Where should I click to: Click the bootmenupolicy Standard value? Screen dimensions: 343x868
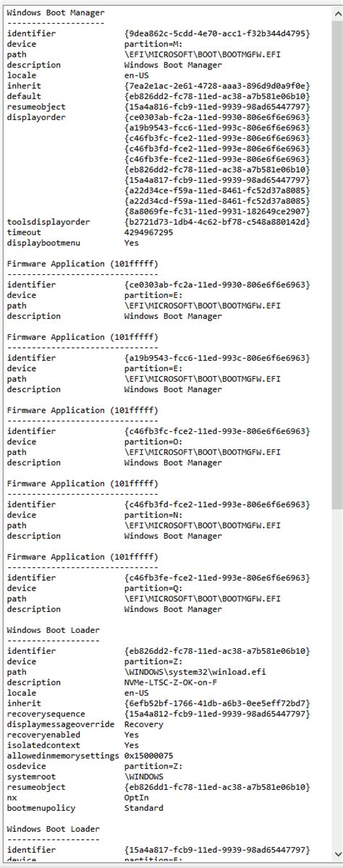coord(144,808)
